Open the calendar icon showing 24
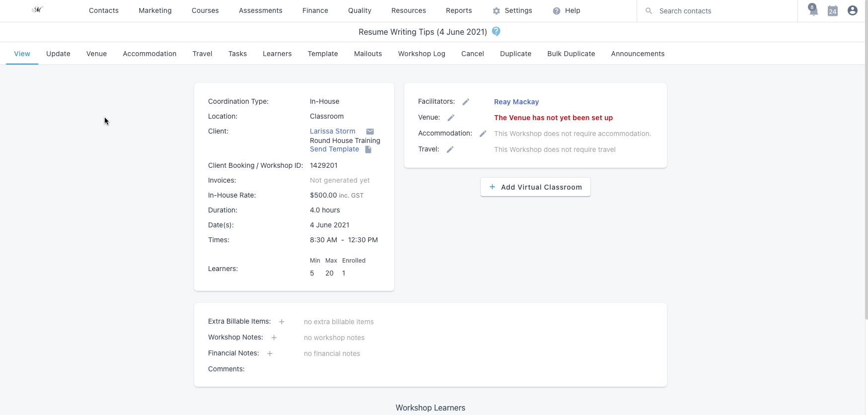Viewport: 868px width, 415px height. click(833, 10)
